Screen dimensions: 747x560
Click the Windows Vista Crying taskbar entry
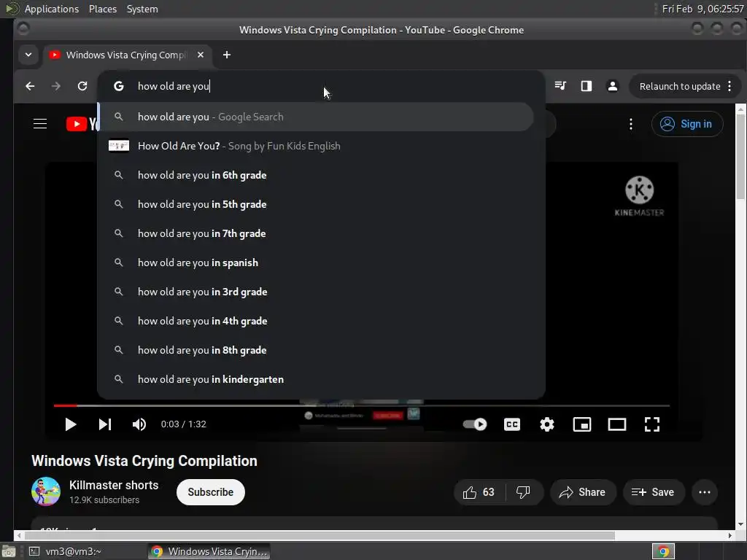(x=209, y=551)
